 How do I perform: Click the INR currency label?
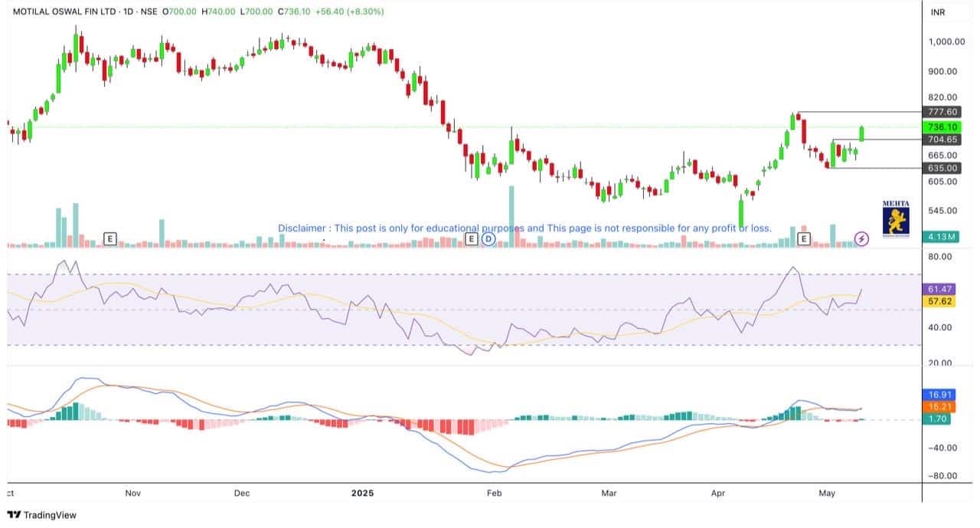click(x=938, y=12)
